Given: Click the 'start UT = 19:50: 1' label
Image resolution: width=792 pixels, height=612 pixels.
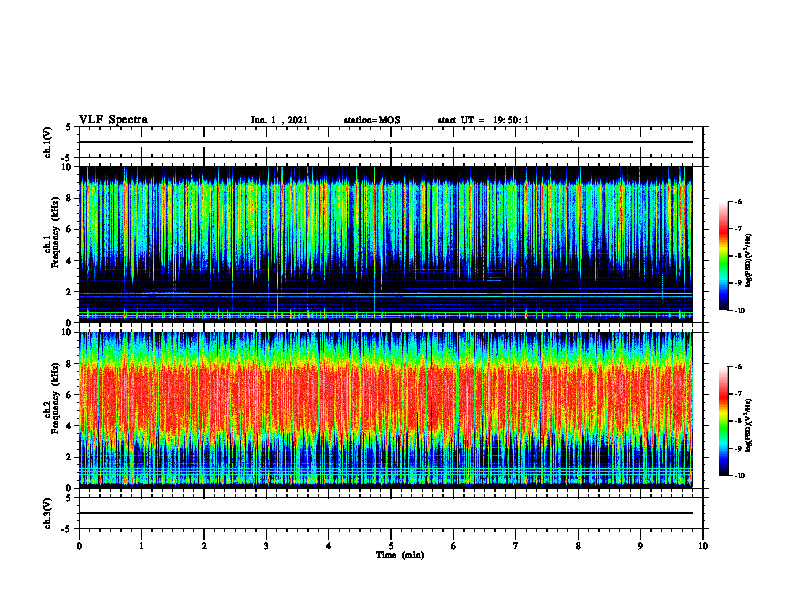Looking at the screenshot, I should tap(483, 120).
